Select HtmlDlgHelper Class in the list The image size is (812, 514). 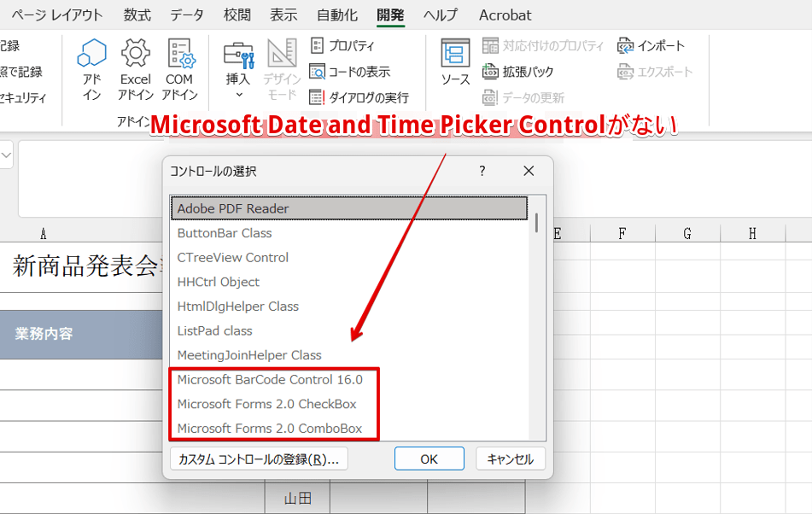coord(349,306)
